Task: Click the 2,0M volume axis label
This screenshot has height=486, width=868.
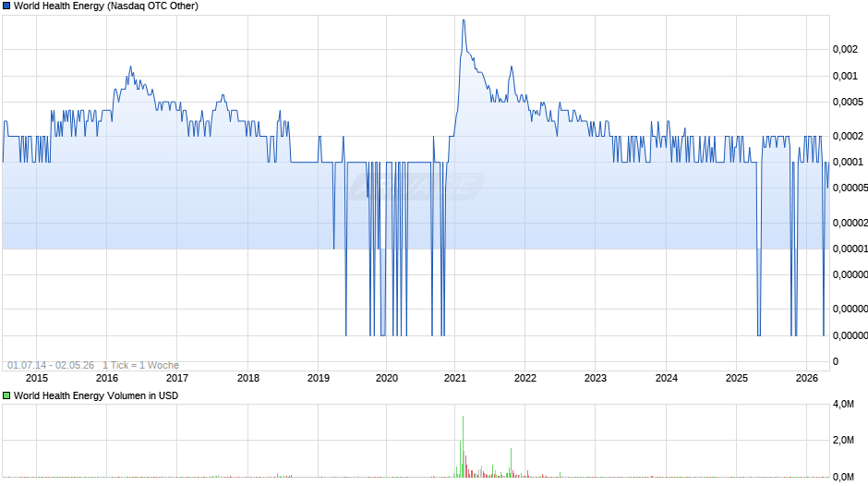Action: tap(844, 440)
